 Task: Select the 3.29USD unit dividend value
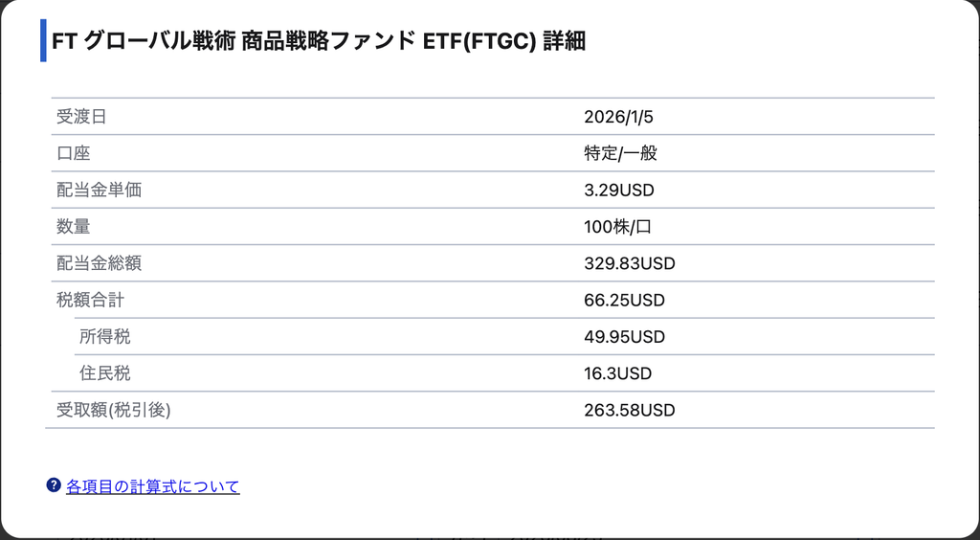pyautogui.click(x=619, y=190)
